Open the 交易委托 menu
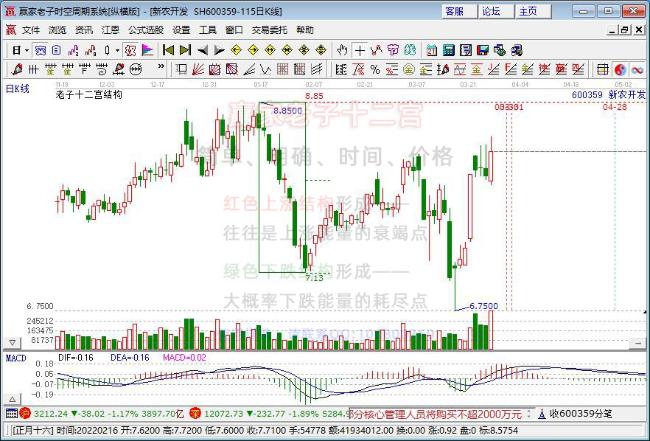This screenshot has width=650, height=441. coord(269,30)
